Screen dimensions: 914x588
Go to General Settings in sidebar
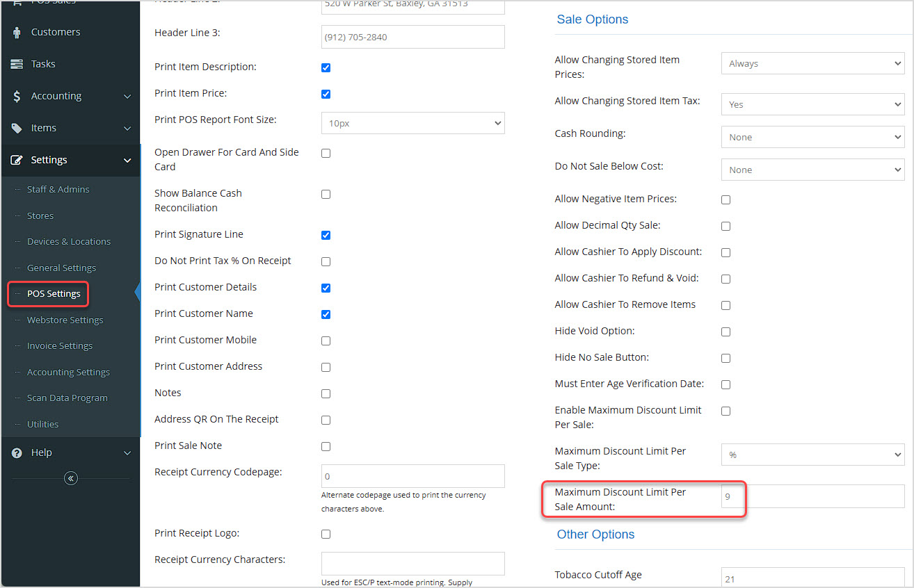[61, 268]
